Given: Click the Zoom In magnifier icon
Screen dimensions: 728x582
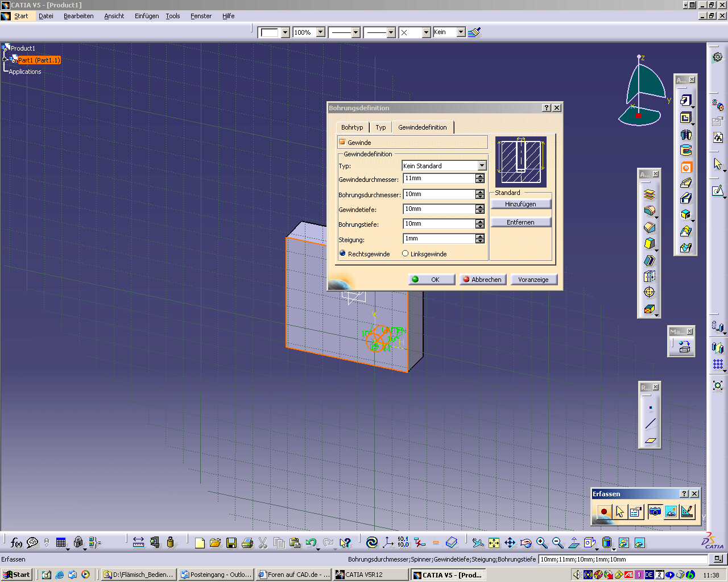Looking at the screenshot, I should click(541, 543).
